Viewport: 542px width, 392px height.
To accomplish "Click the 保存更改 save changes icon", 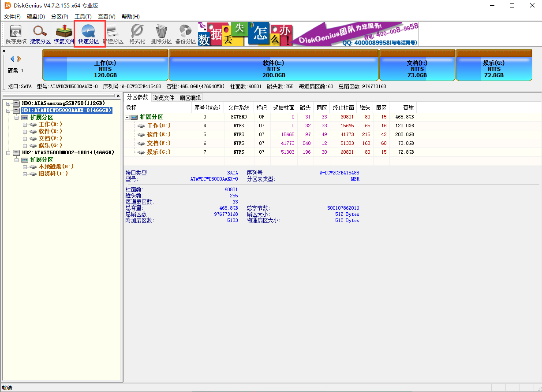I will click(16, 34).
